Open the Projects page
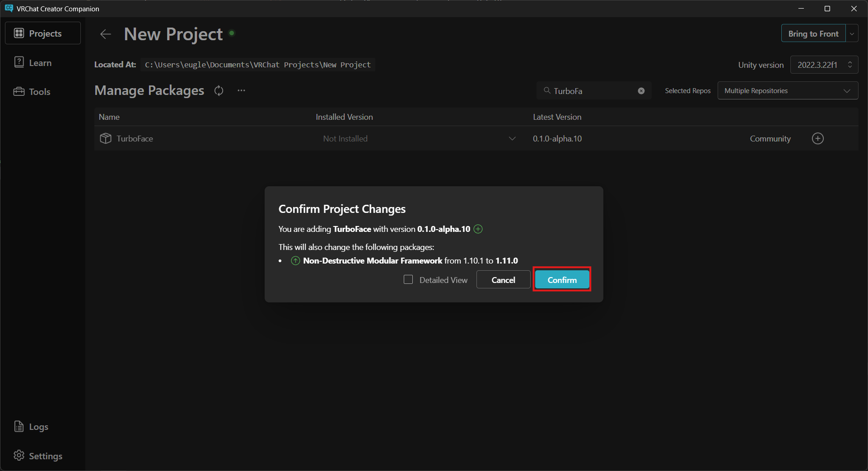 (x=43, y=33)
